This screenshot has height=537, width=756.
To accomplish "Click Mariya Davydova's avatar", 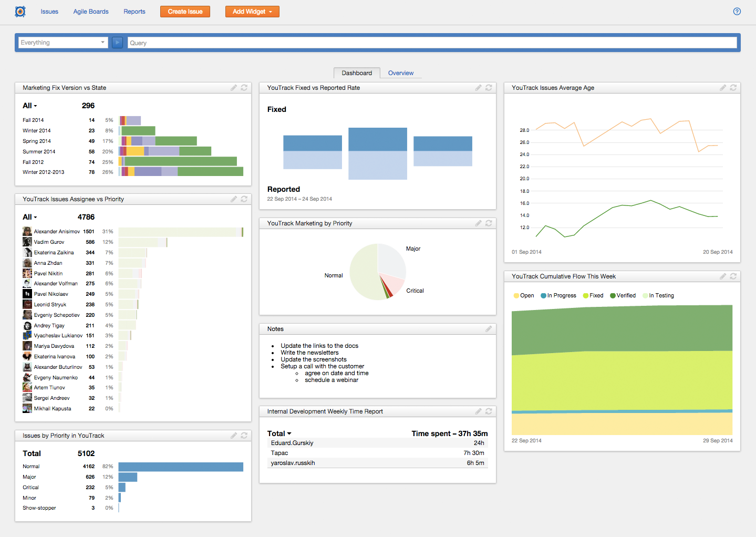I will coord(27,346).
